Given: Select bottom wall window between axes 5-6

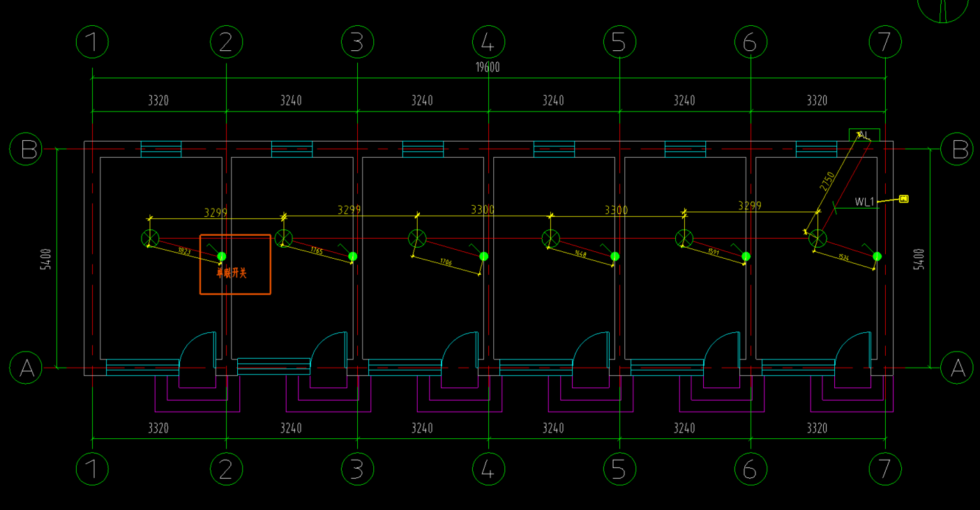Looking at the screenshot, I should point(667,367).
